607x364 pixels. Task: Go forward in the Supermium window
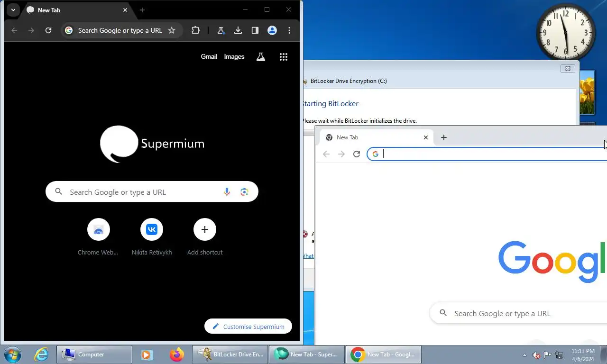coord(31,30)
